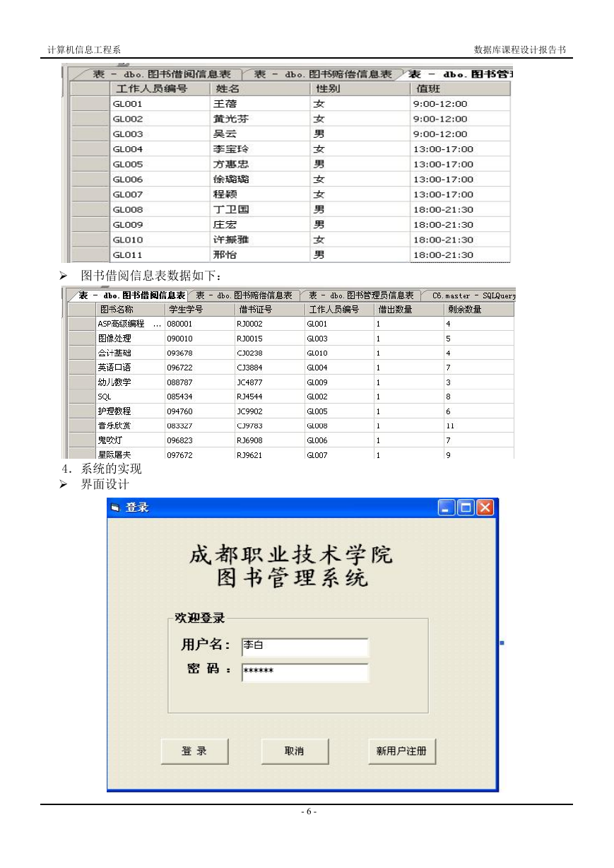The image size is (614, 868).
Task: Select the 英语口语 book cell
Action: 129,368
